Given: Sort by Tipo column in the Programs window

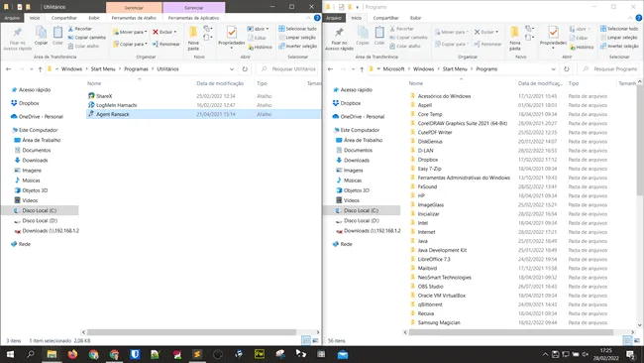Looking at the screenshot, I should 574,83.
